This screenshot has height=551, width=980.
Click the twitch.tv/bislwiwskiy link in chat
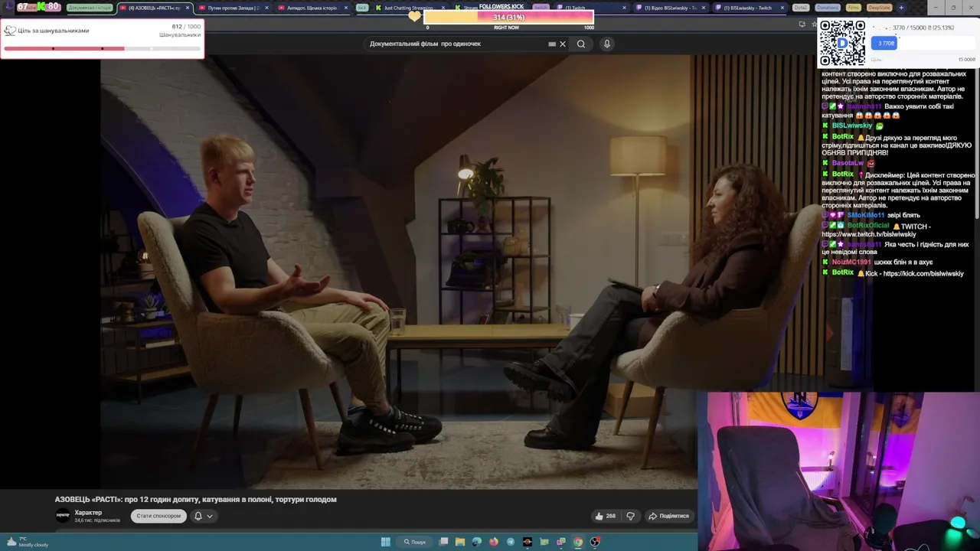click(869, 234)
